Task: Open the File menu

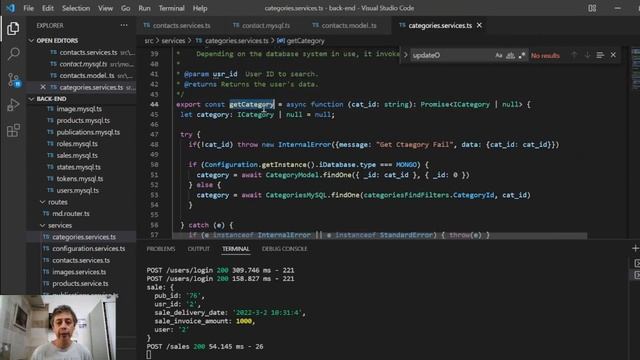Action: click(29, 8)
